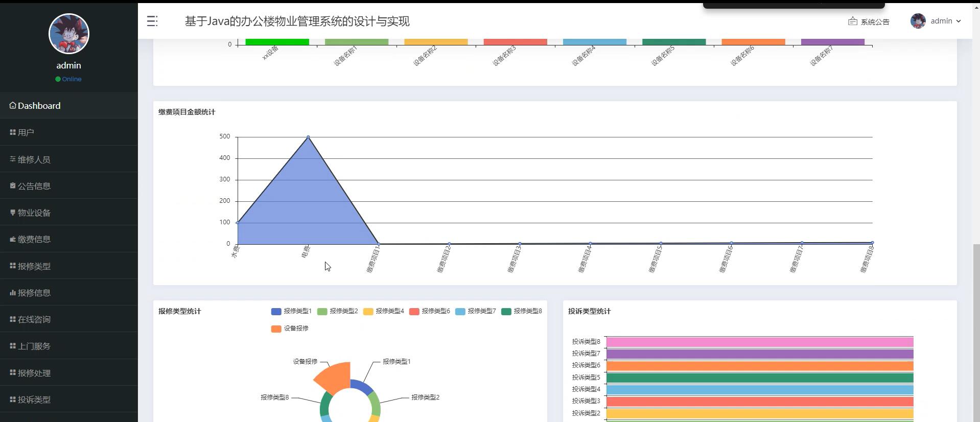Open the Dashboard menu item
Image resolution: width=980 pixels, height=422 pixels.
tap(69, 106)
